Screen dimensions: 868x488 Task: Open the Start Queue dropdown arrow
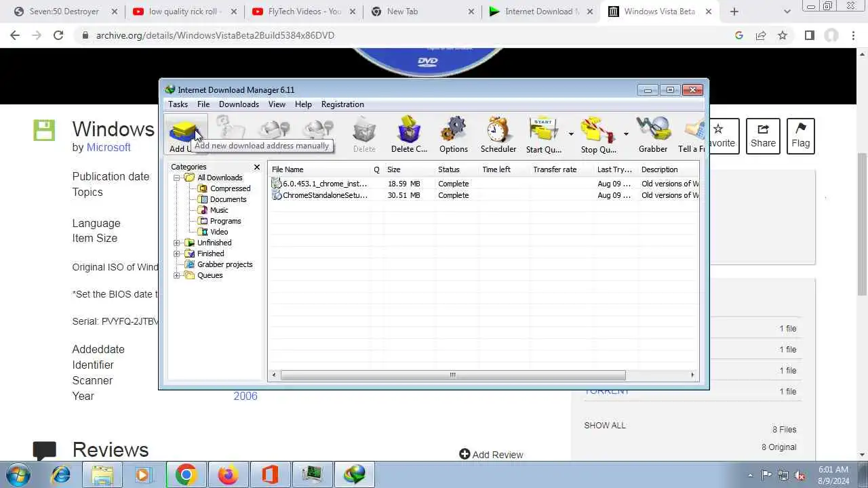pos(571,134)
